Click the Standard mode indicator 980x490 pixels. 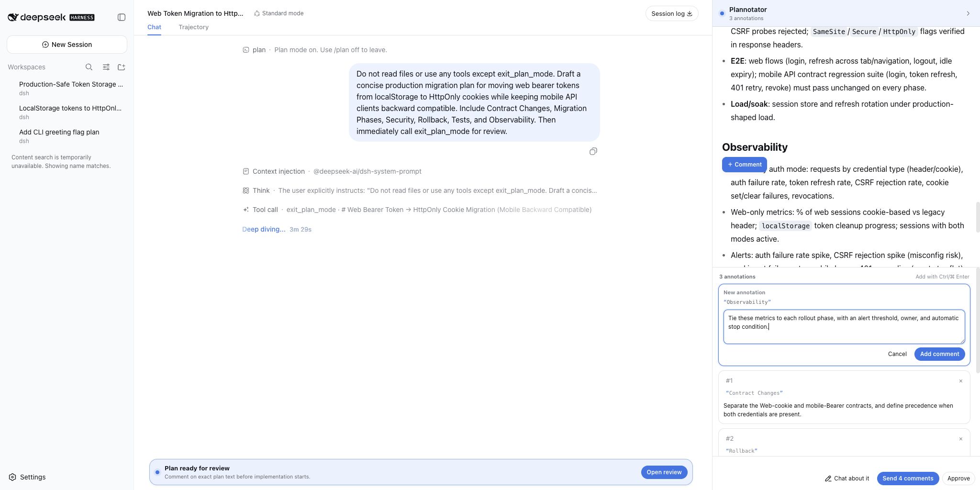coord(279,13)
